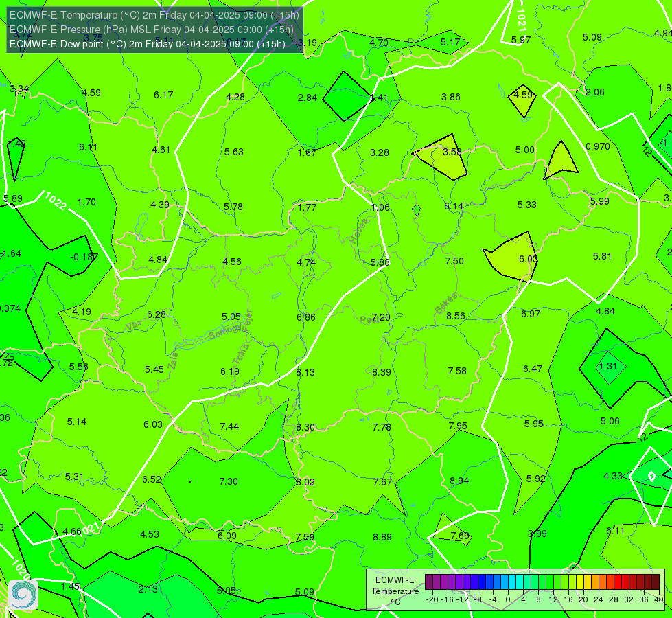672x618 pixels.
Task: Click the ECMWF swirl logo icon
Action: click(x=23, y=595)
